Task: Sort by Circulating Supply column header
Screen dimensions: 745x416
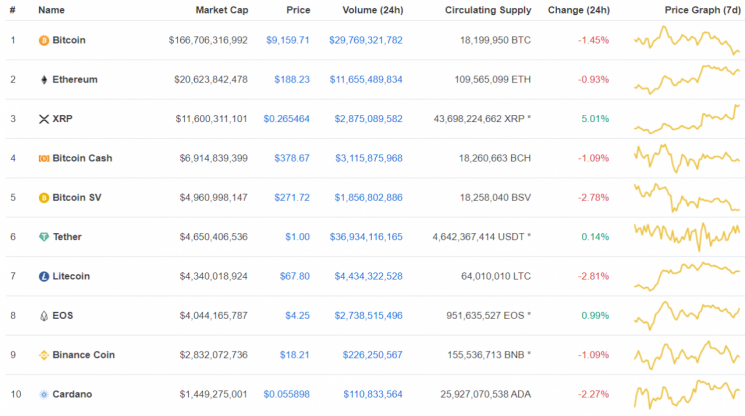Action: (488, 10)
